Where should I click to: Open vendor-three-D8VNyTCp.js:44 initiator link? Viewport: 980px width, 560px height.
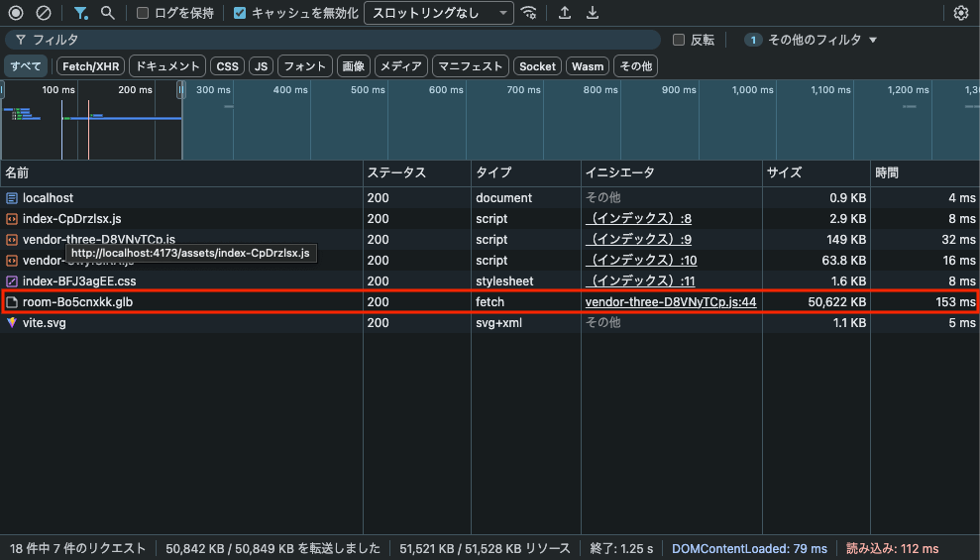point(671,301)
